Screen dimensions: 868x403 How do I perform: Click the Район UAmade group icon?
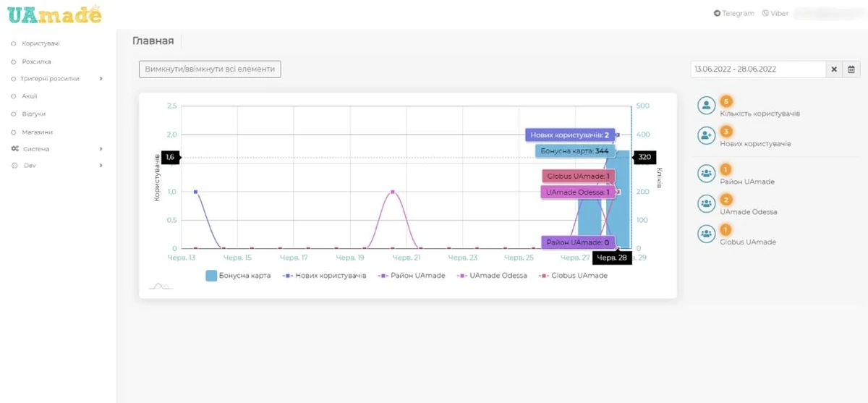tap(706, 174)
